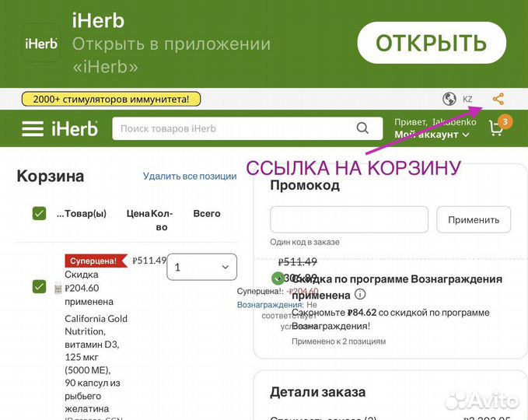528x420 pixels.
Task: Click the rewards info circle icon
Action: [360, 294]
